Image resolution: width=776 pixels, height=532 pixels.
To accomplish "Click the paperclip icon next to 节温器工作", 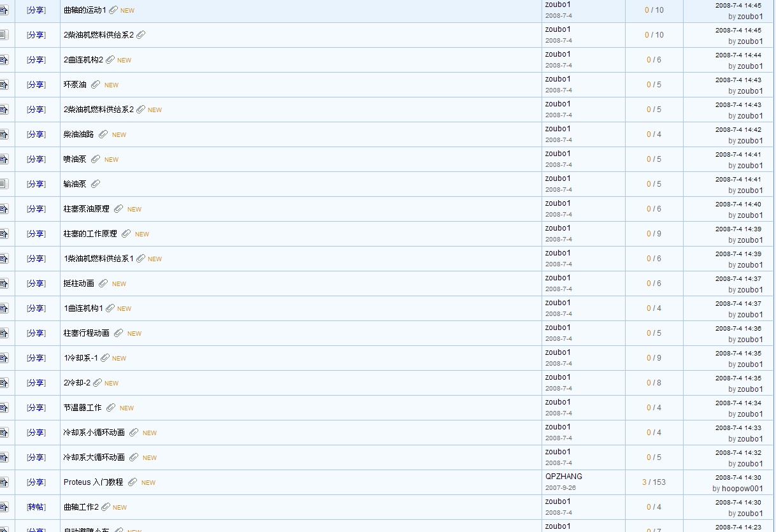I will [111, 408].
